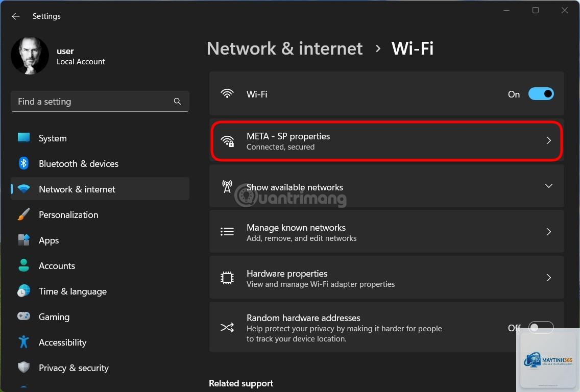Click the Related support heading
Viewport: 580px width, 392px height.
(x=241, y=383)
